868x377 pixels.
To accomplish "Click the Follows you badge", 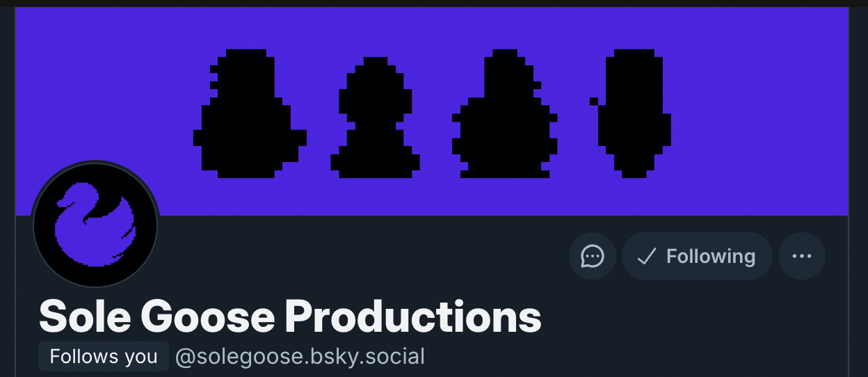I will click(x=104, y=357).
